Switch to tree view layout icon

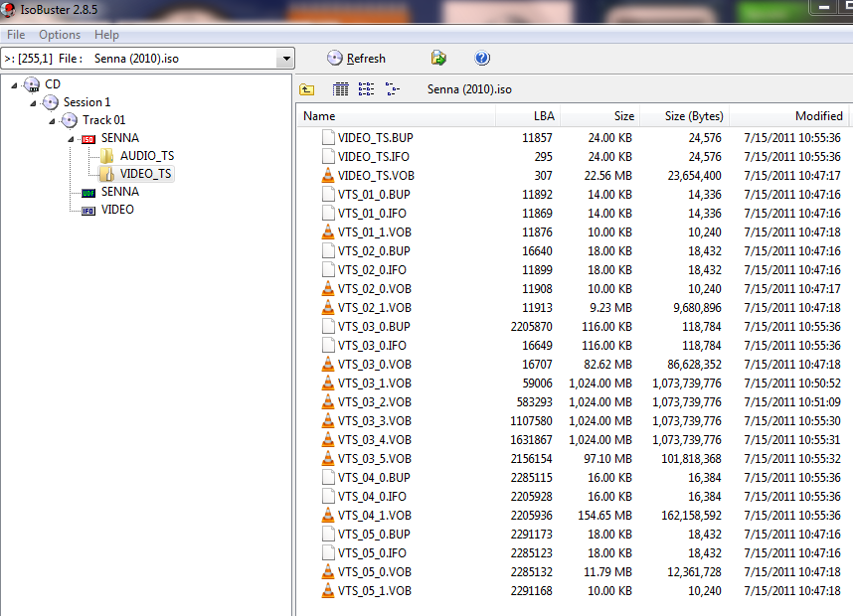click(393, 89)
